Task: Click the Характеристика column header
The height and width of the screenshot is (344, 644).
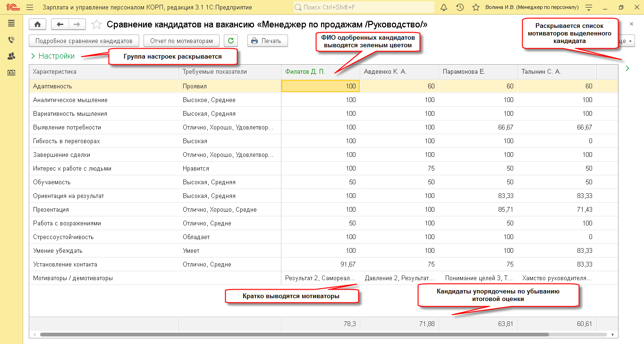Action: [x=104, y=72]
